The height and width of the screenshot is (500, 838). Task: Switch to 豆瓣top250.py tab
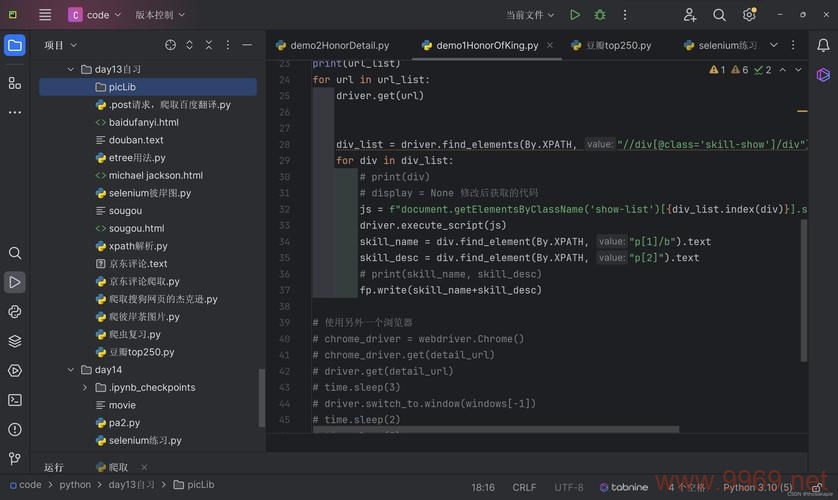(x=611, y=45)
